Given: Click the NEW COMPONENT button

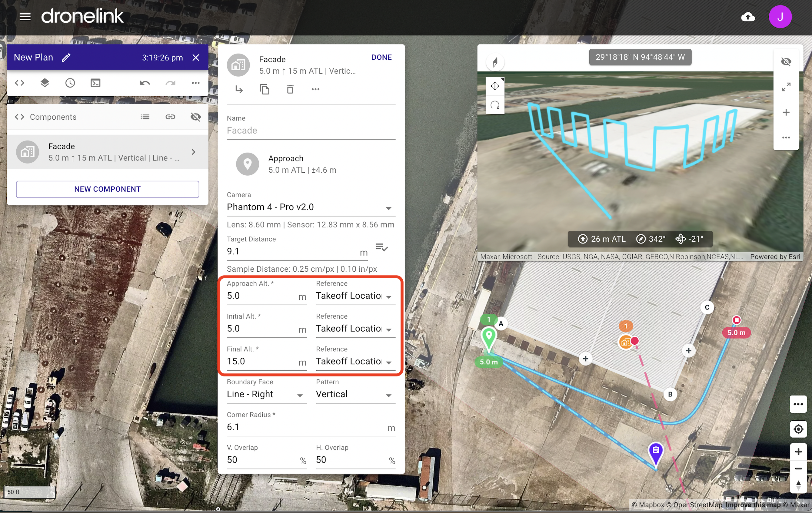Looking at the screenshot, I should (x=108, y=189).
